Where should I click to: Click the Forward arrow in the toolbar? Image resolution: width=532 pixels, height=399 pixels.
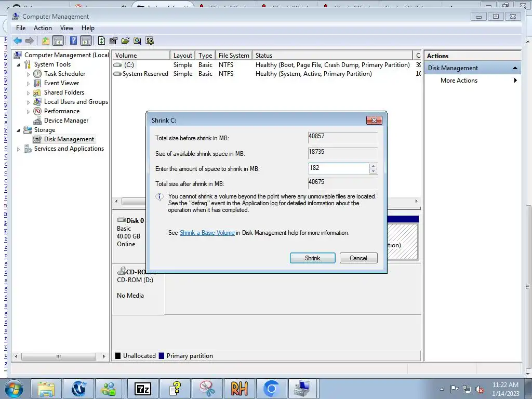tap(30, 41)
